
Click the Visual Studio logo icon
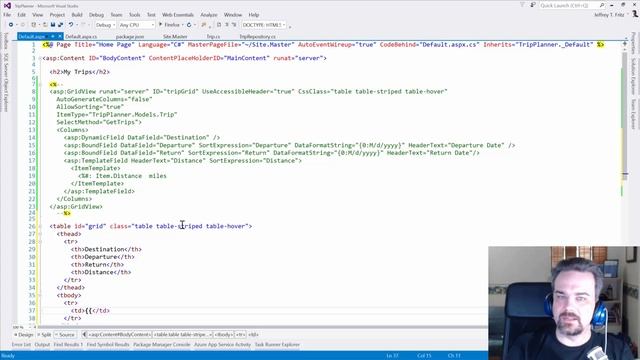[7, 5]
